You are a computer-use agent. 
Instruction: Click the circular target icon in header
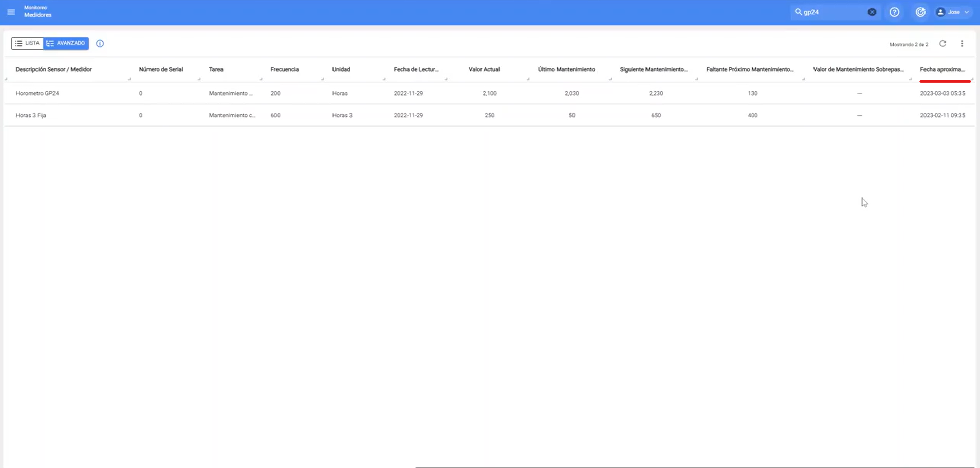[x=920, y=12]
